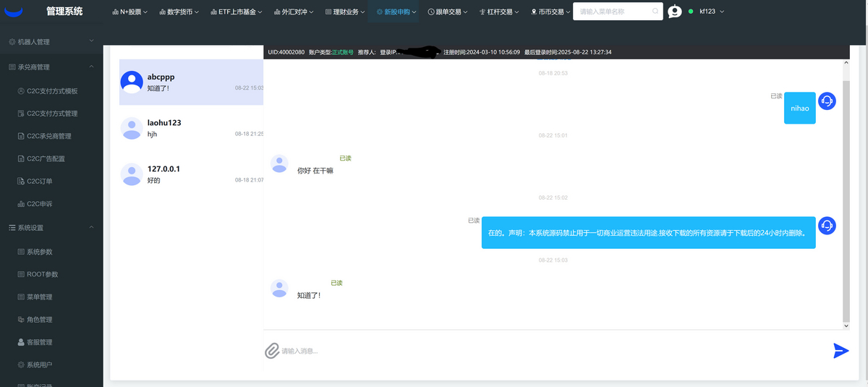Click the user avatar beside 你好 在干嘛

(x=279, y=163)
